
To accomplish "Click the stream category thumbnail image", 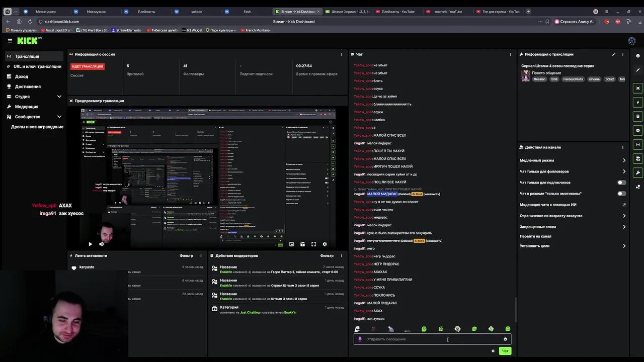I will click(x=526, y=75).
